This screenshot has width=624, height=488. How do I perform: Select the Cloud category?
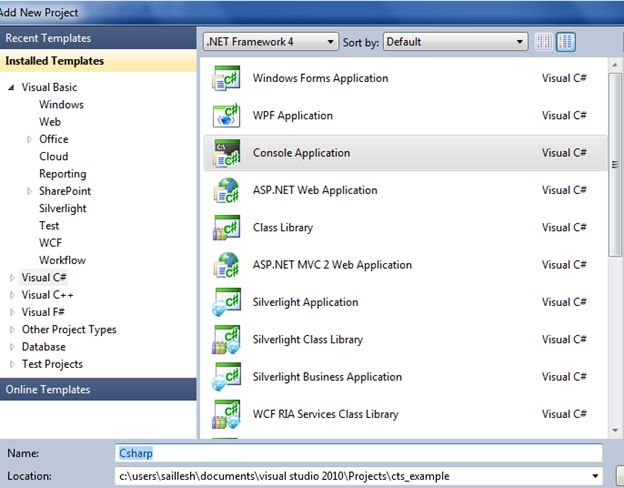click(x=54, y=156)
